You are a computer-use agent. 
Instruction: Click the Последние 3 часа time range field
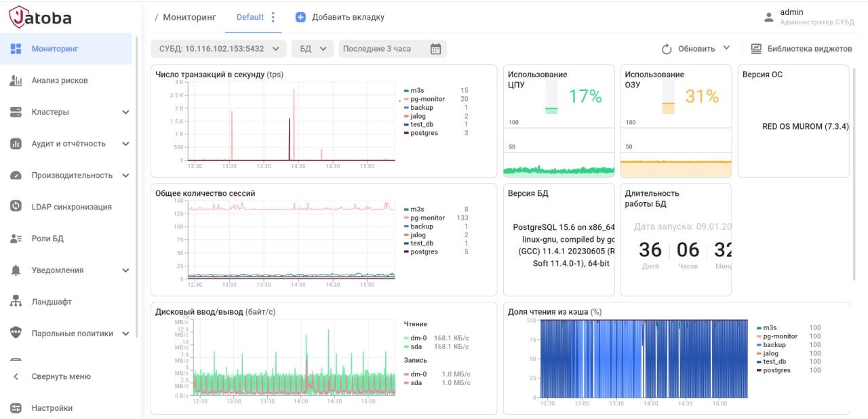click(393, 49)
